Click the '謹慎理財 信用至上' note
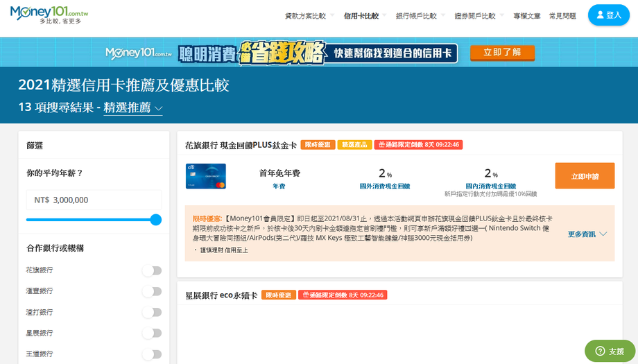 click(224, 250)
